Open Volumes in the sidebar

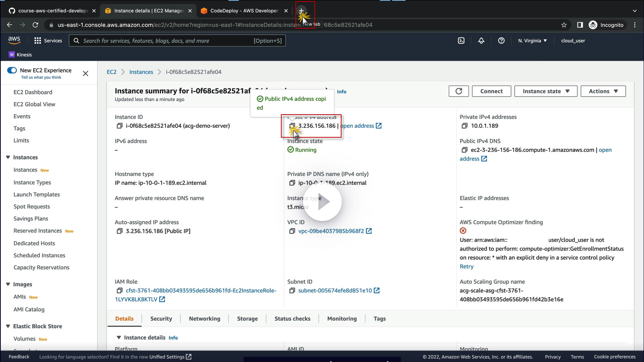click(x=25, y=339)
